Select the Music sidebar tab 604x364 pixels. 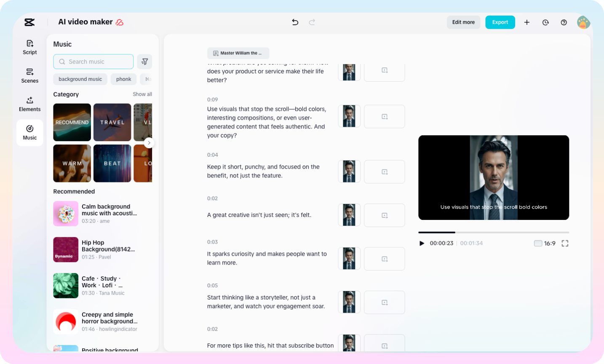29,133
